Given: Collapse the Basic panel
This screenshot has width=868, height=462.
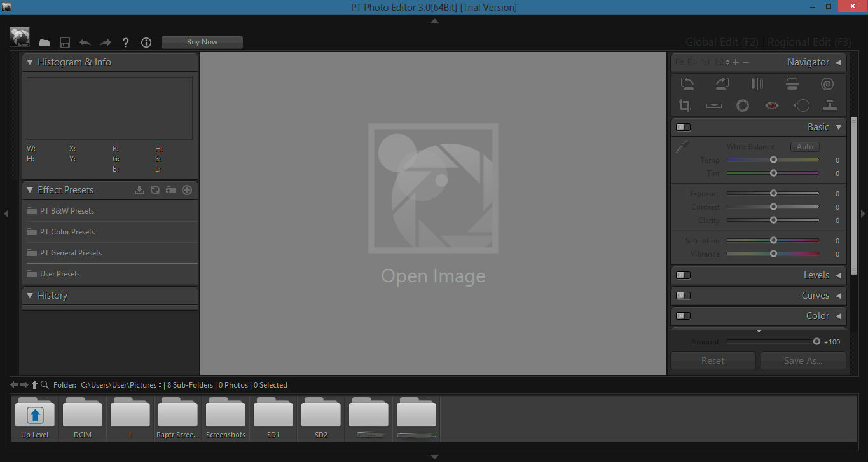Looking at the screenshot, I should [x=838, y=127].
